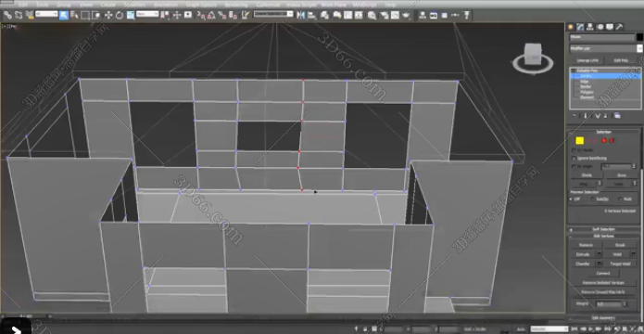Click the Edit Named Selection Sets icon
The height and width of the screenshot is (334, 644).
point(246,15)
